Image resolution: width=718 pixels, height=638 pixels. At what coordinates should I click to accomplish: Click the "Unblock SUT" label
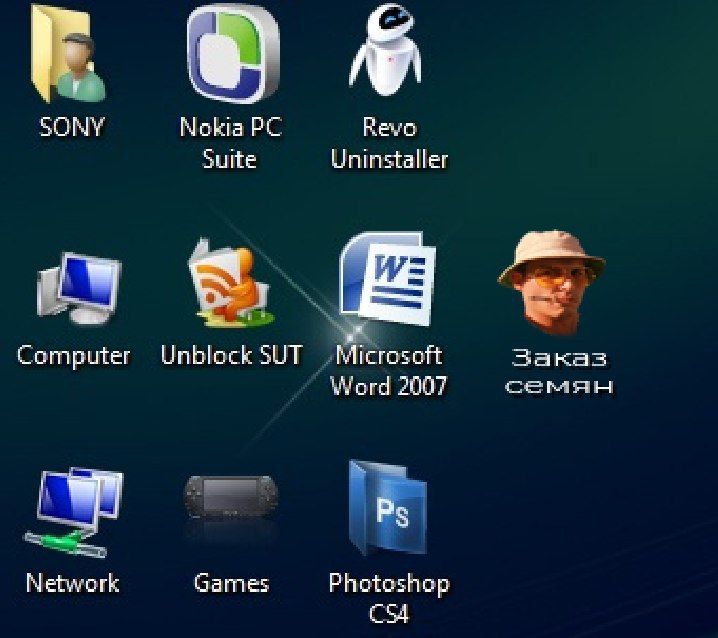pyautogui.click(x=231, y=354)
